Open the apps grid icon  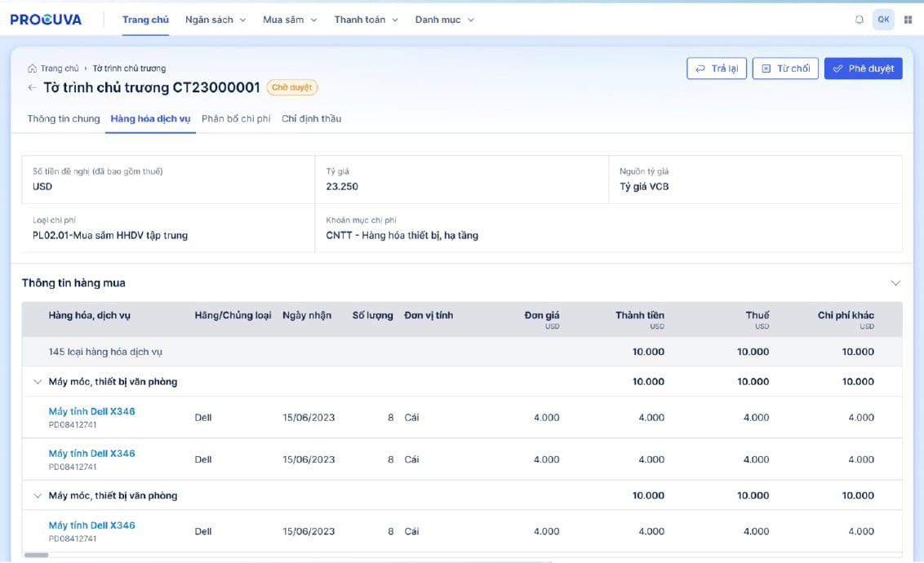tap(908, 20)
